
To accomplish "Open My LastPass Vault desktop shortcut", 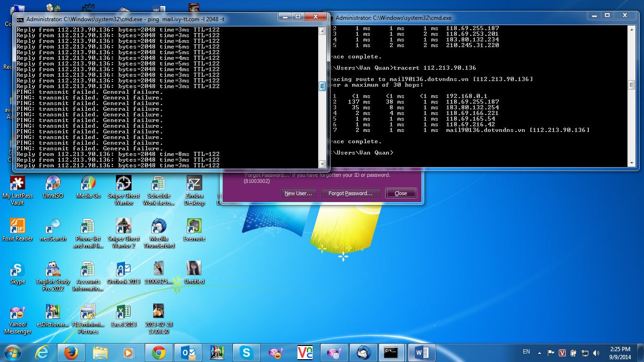I will pos(17,190).
